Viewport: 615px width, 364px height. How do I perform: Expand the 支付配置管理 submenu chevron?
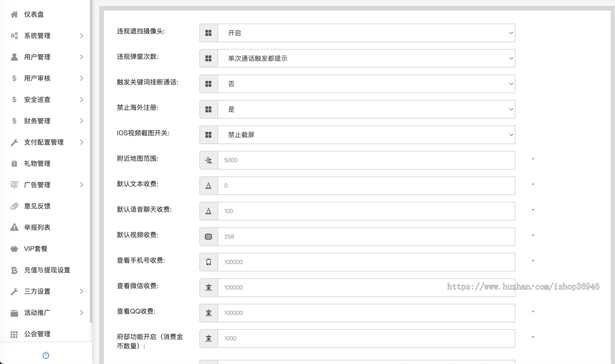coord(81,142)
